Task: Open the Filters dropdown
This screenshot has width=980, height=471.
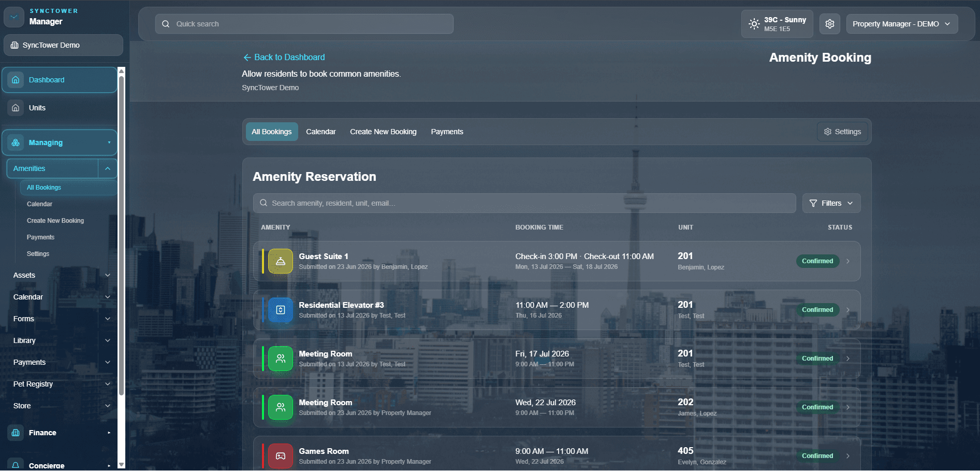Action: click(x=831, y=203)
